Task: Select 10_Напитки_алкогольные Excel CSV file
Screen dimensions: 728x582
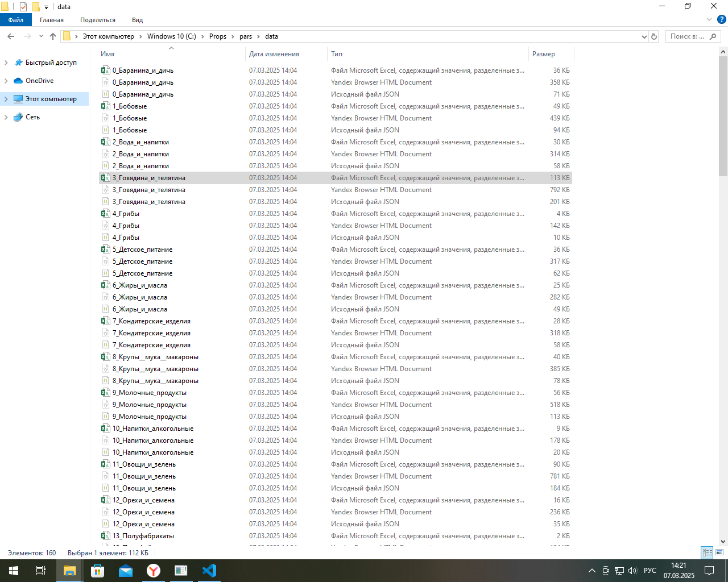Action: 336,429
